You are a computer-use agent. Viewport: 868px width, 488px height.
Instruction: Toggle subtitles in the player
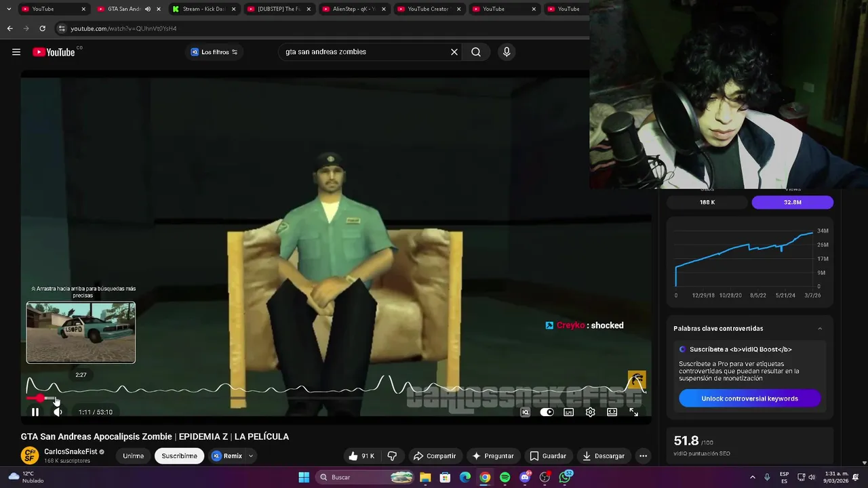click(x=569, y=412)
